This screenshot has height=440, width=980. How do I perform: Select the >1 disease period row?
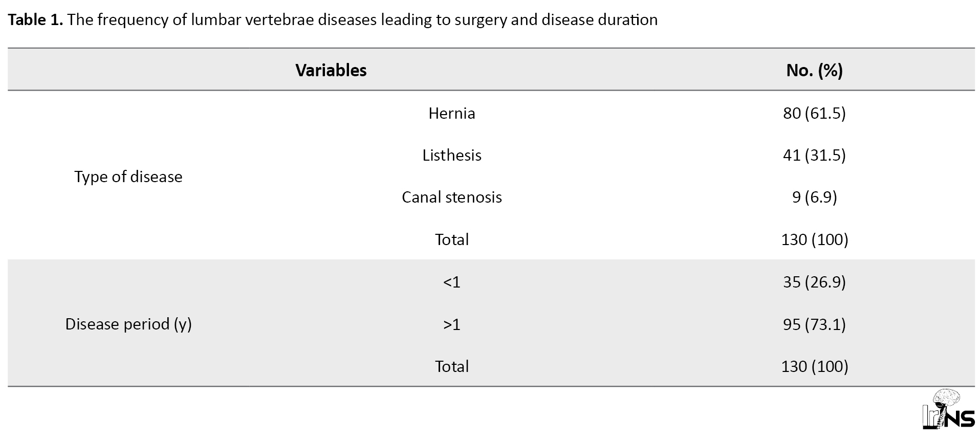[x=452, y=324]
